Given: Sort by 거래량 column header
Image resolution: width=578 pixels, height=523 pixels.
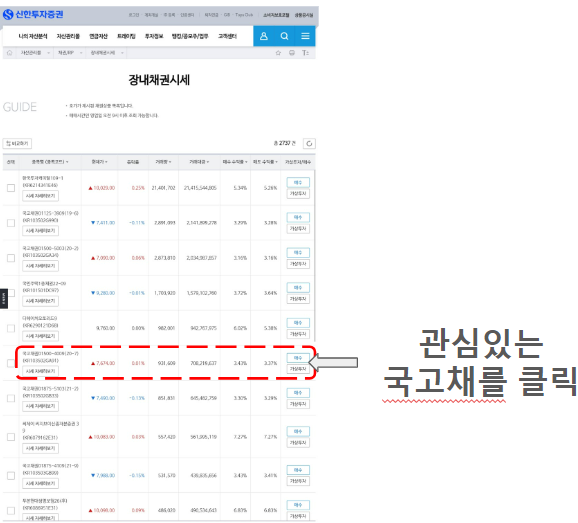Looking at the screenshot, I should (x=163, y=162).
